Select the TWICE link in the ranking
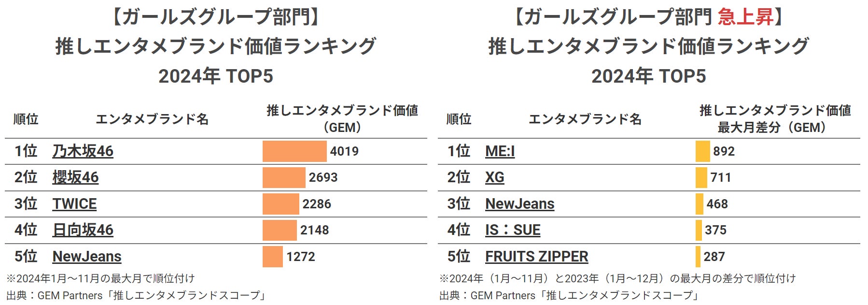The width and height of the screenshot is (868, 305). (x=74, y=204)
